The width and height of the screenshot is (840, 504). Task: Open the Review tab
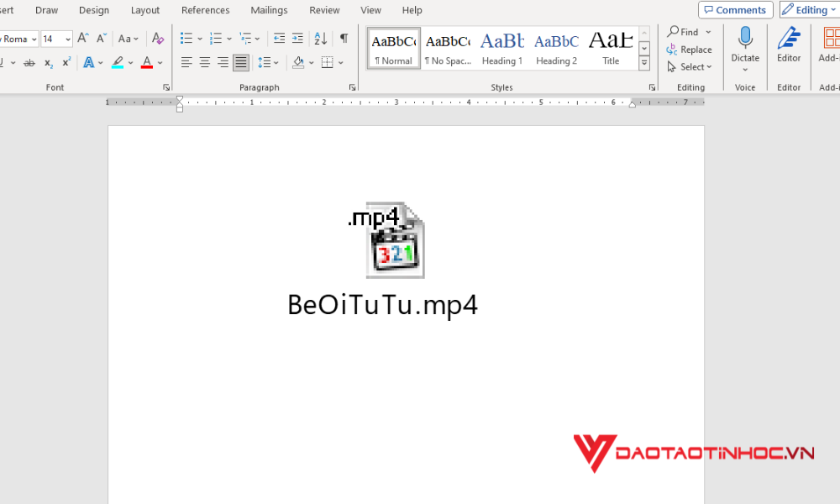click(324, 10)
